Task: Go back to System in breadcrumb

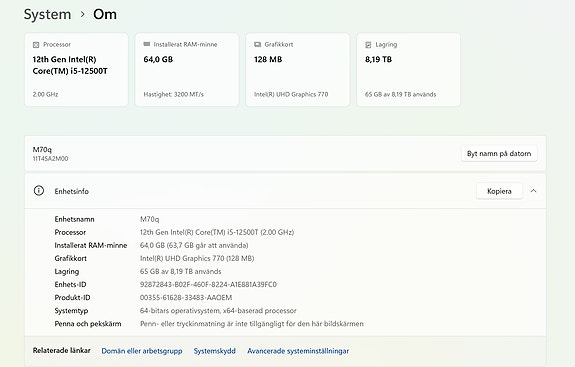Action: pyautogui.click(x=47, y=14)
